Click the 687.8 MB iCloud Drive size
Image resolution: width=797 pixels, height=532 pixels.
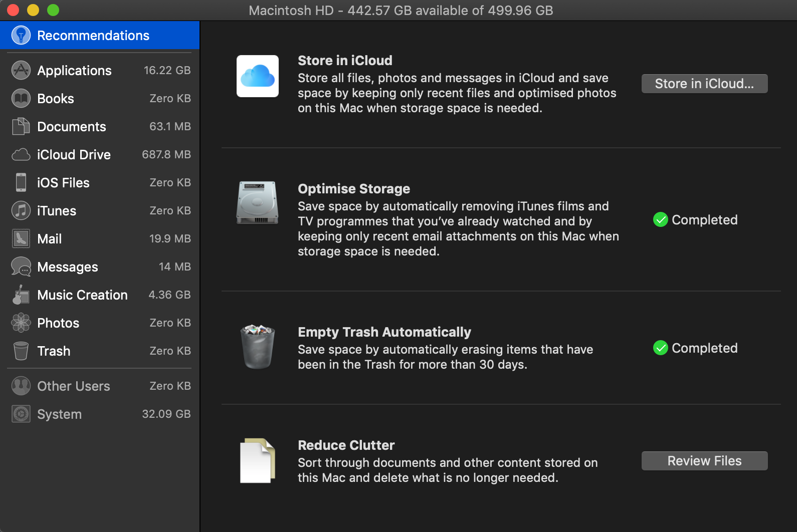click(166, 154)
